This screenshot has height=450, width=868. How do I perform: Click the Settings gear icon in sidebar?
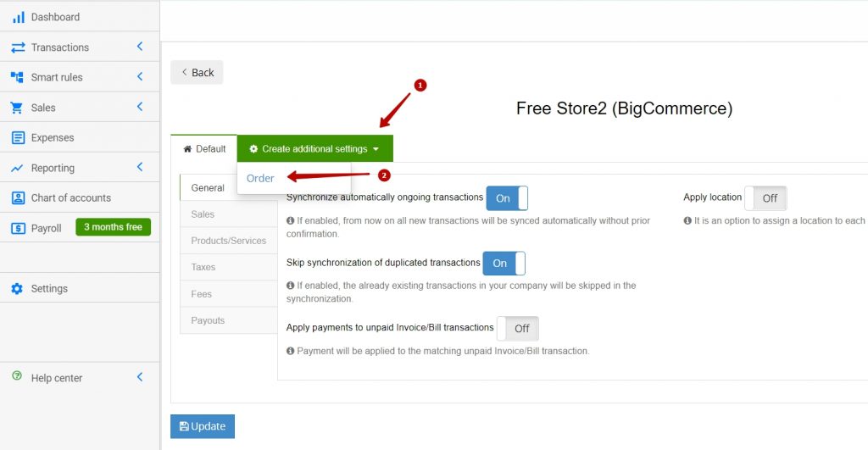coord(17,288)
